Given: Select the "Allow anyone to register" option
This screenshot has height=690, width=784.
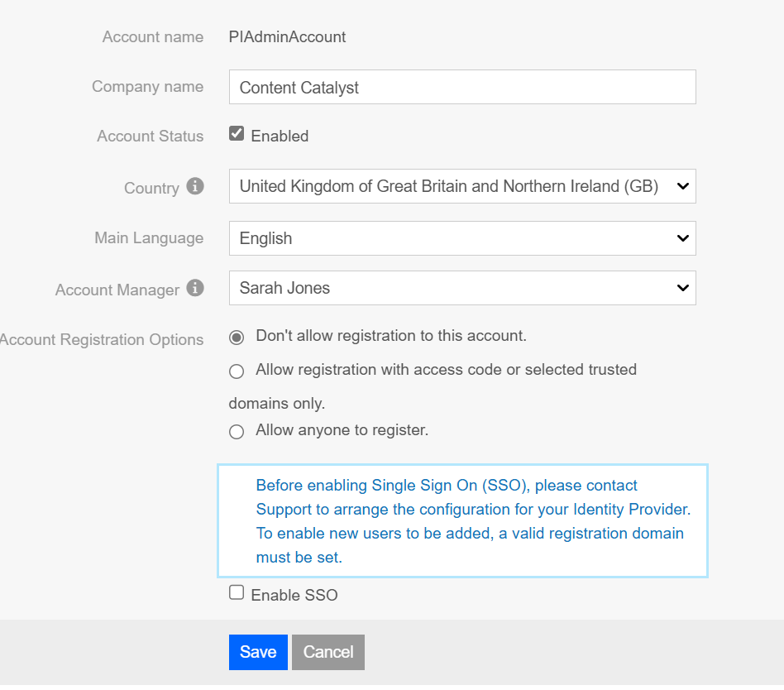Looking at the screenshot, I should click(237, 432).
